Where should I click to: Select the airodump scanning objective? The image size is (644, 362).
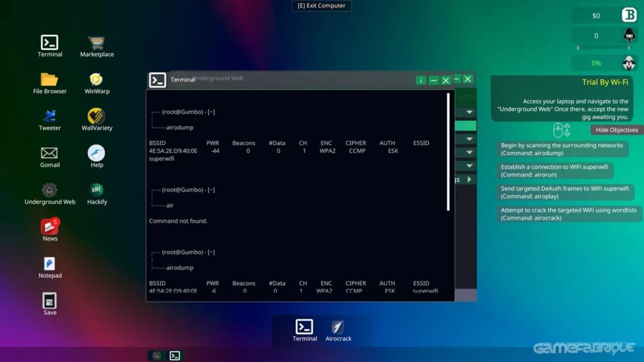(x=562, y=149)
